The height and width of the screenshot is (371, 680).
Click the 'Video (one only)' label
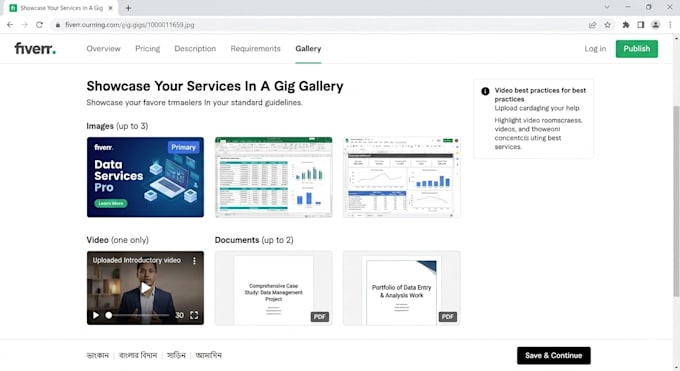coord(118,240)
